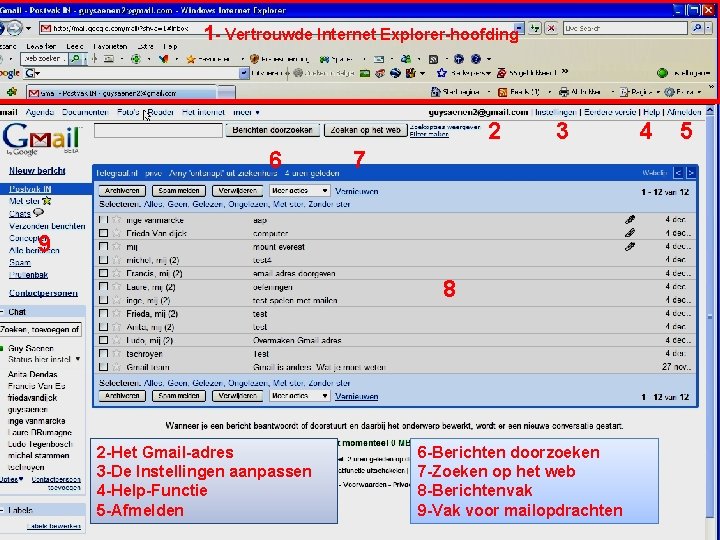Click the Internet Explorer refresh icon

click(534, 28)
